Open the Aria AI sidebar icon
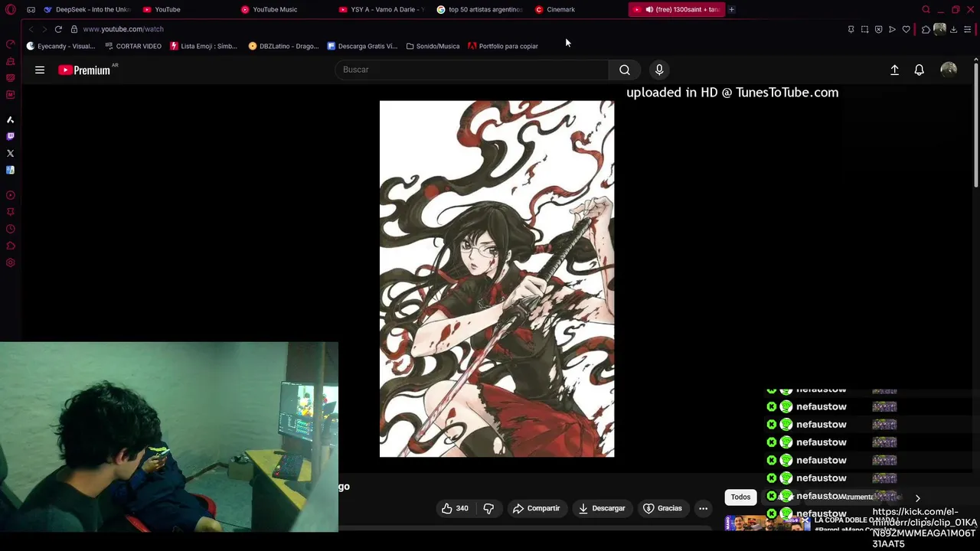980x551 pixels. tap(10, 119)
